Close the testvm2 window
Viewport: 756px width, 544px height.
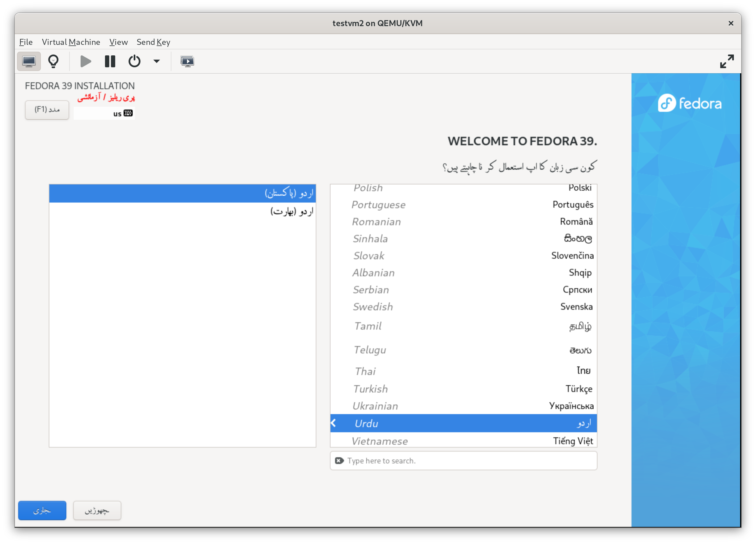click(731, 23)
